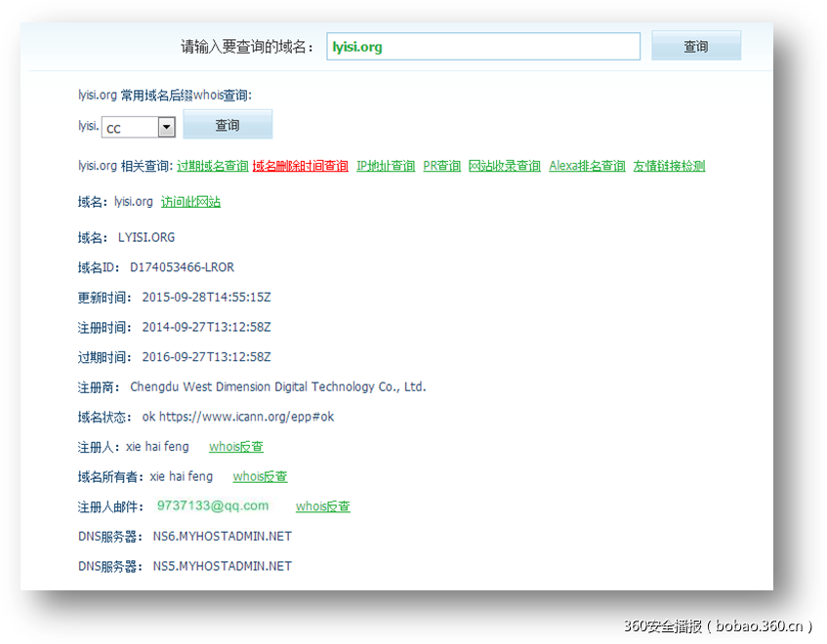Check the Alexa排名查询 ranking link

tap(587, 165)
